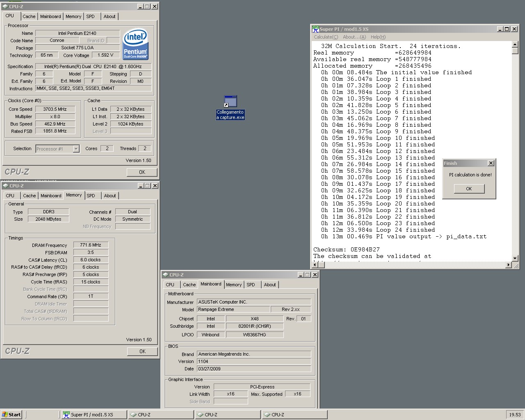The width and height of the screenshot is (525, 420).
Task: Click the memory Size 2048 MBytes field
Action: pyautogui.click(x=48, y=219)
